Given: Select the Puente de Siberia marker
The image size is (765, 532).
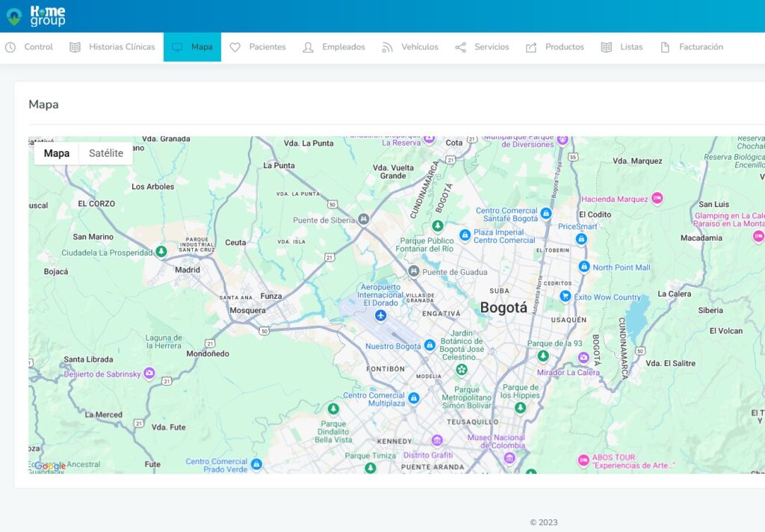Looking at the screenshot, I should [364, 219].
